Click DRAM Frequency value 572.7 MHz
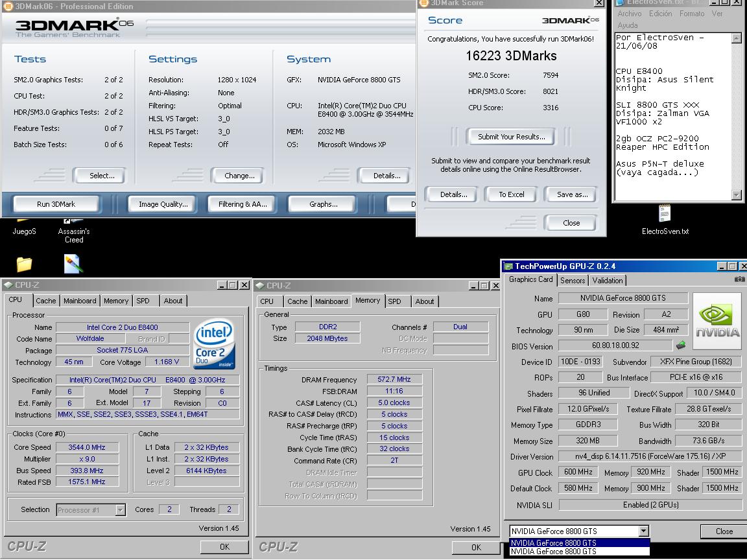 point(394,380)
